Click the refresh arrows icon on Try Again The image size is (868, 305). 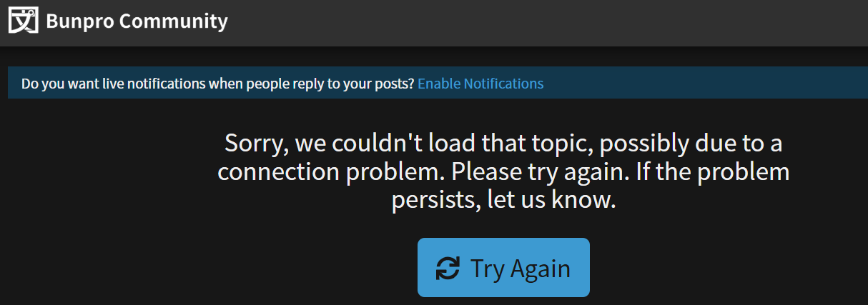[x=448, y=269]
